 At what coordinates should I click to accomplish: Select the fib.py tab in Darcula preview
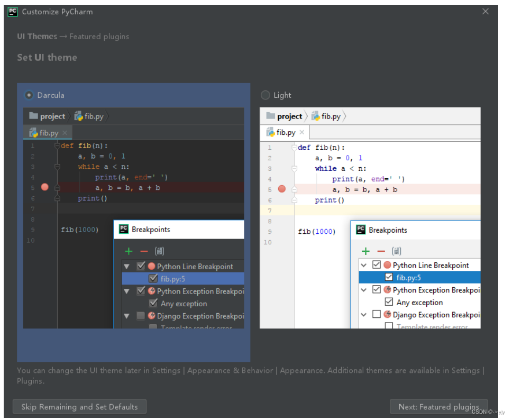(48, 133)
